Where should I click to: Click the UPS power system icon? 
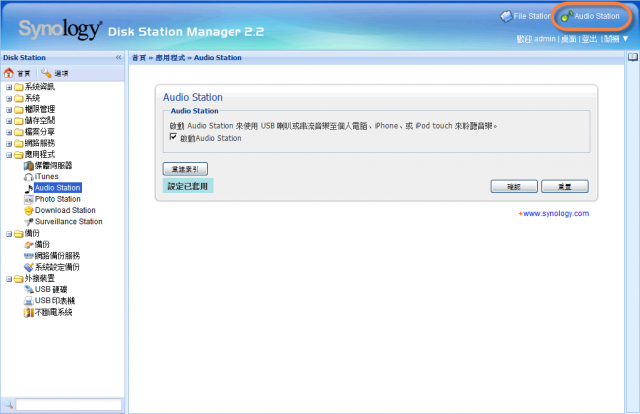click(x=29, y=312)
